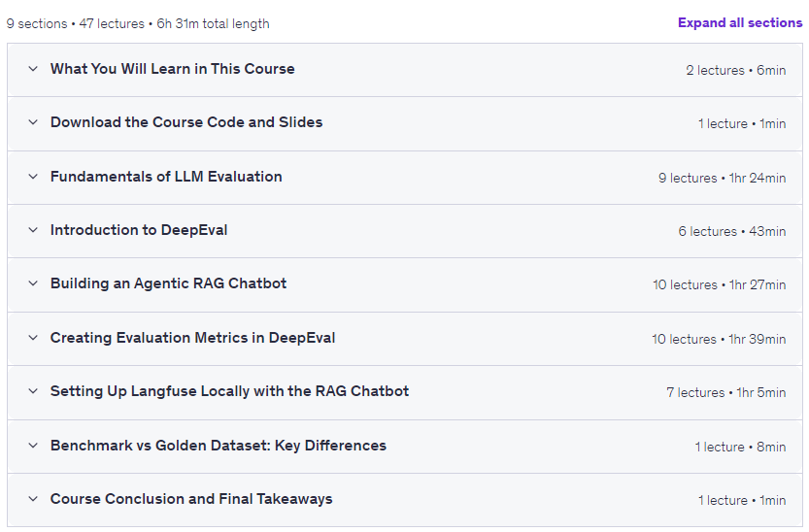Viewport: 809px width, 532px height.
Task: Expand Fundamentals of LLM Evaluation chevron
Action: (33, 177)
